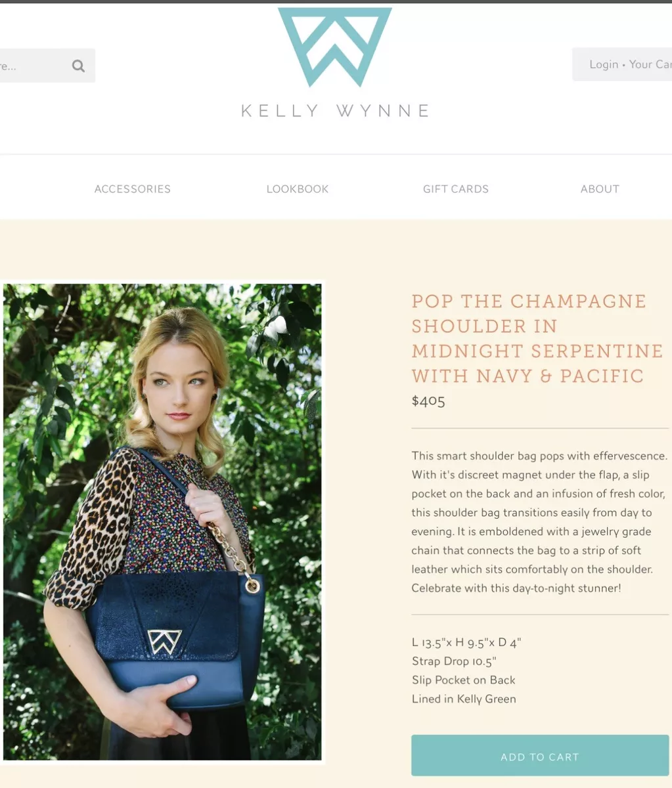Open Your Cart link

[x=650, y=64]
